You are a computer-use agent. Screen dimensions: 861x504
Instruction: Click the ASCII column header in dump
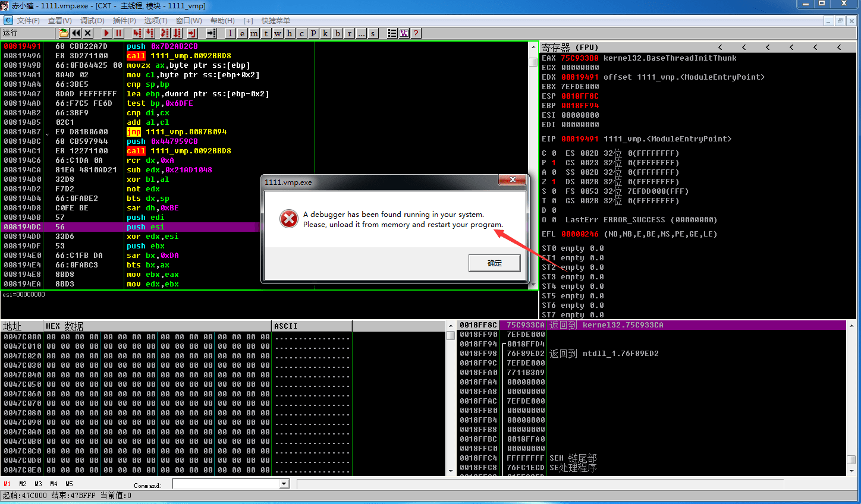[x=312, y=326]
